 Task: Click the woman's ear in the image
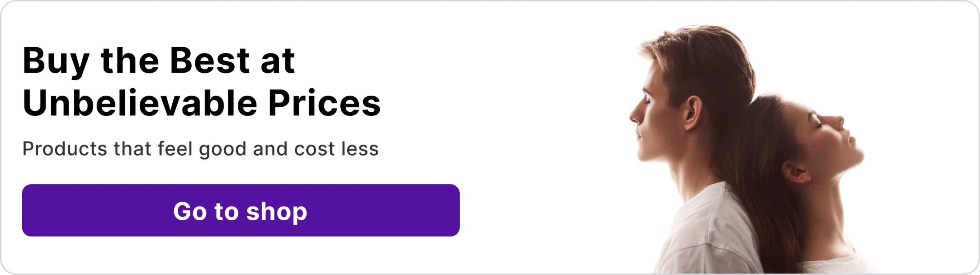(795, 172)
